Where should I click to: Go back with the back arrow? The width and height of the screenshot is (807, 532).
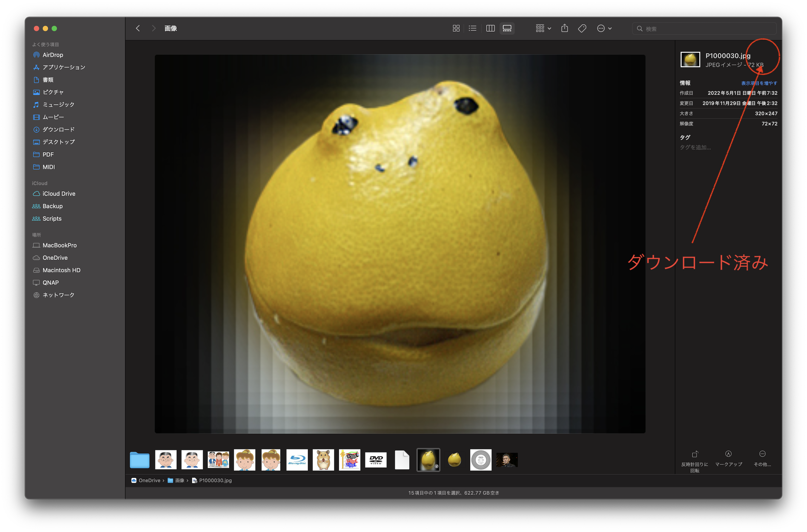tap(138, 29)
